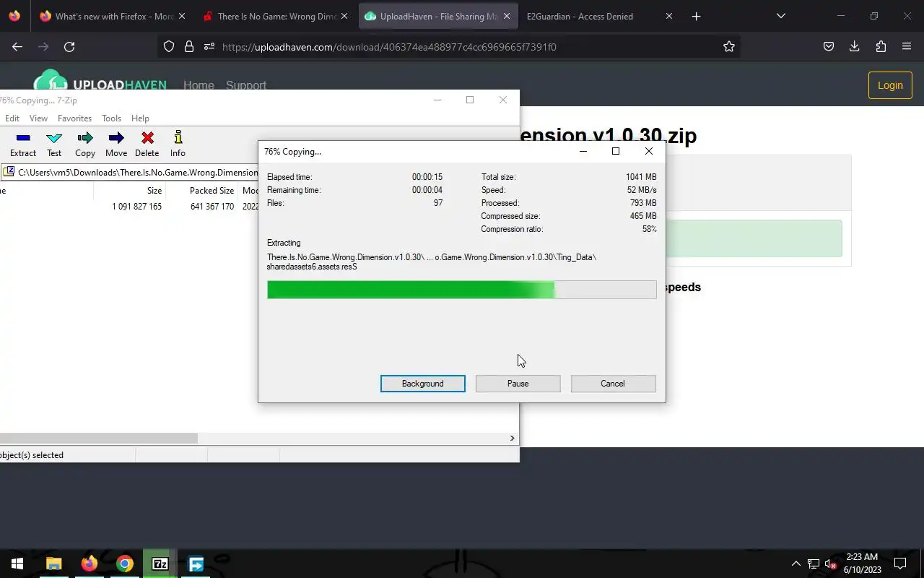Click the UploadHaven logo
The height and width of the screenshot is (578, 924).
click(x=100, y=81)
